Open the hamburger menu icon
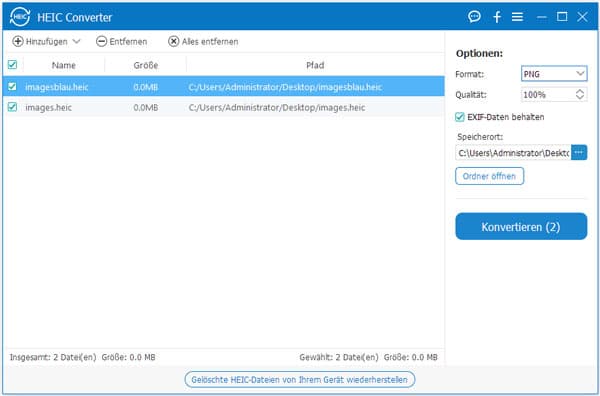 (517, 17)
